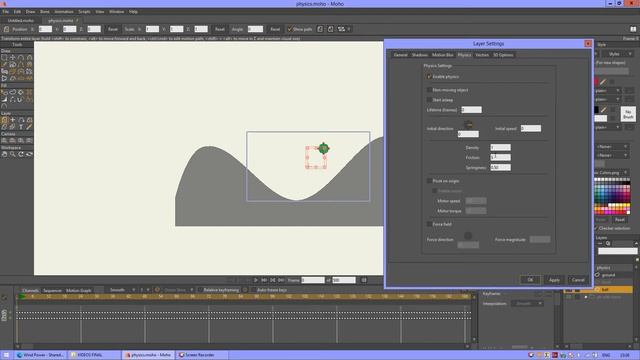The height and width of the screenshot is (360, 640).
Task: Select the Freehand pencil tool
Action: coord(4,64)
